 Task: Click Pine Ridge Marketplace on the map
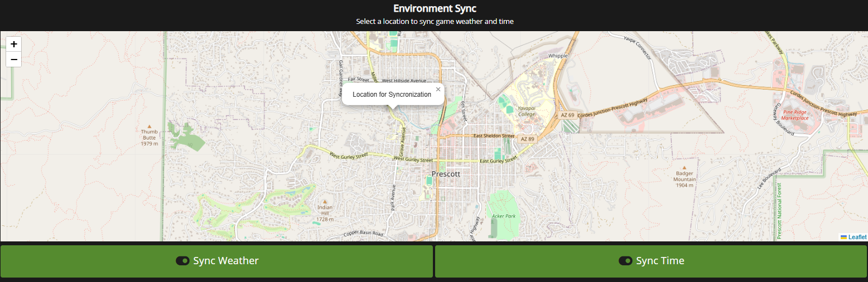pos(794,115)
